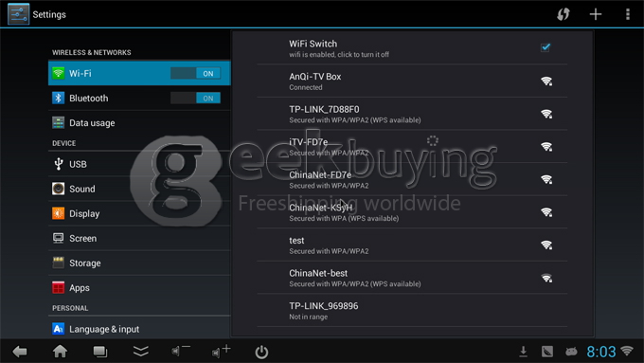
Task: Select the network named test
Action: click(x=412, y=245)
